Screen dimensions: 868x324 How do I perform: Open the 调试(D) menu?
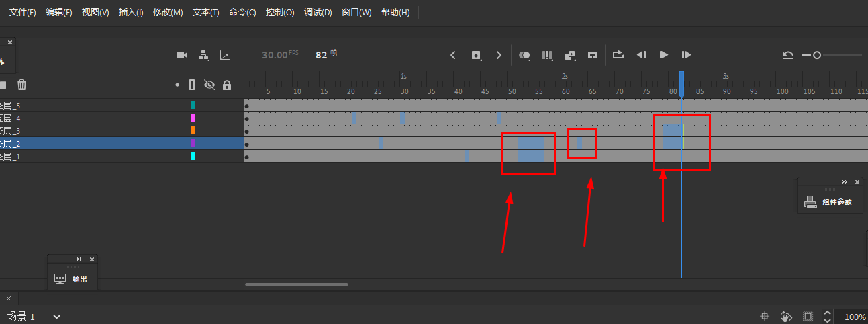tap(318, 13)
